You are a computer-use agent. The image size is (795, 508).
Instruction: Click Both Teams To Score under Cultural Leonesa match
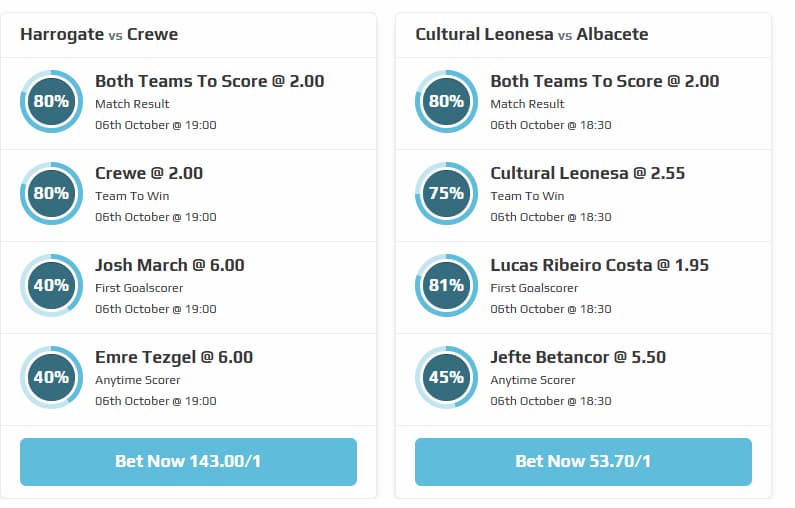click(604, 81)
